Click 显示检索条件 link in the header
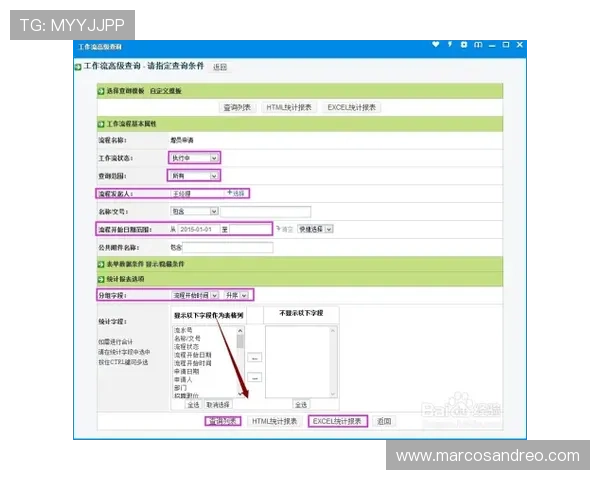The width and height of the screenshot is (600, 480). pos(165,264)
